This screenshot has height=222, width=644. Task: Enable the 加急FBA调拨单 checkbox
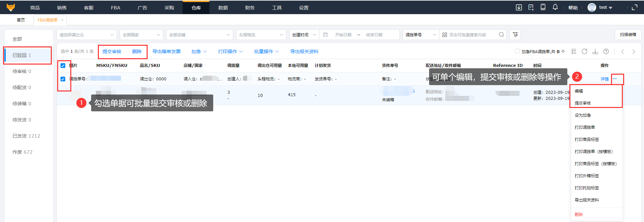pos(517,51)
